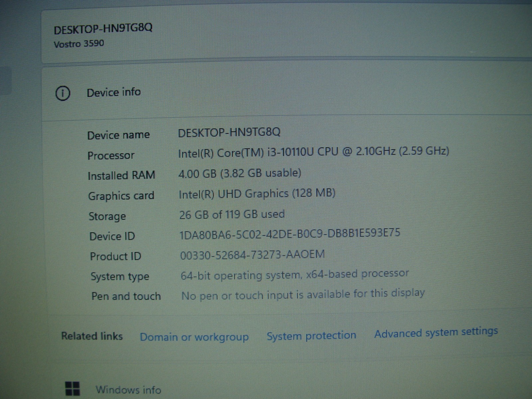Select the Device ID value 1DA80BA6-5C02-42DE
The image size is (532, 399).
coord(290,234)
